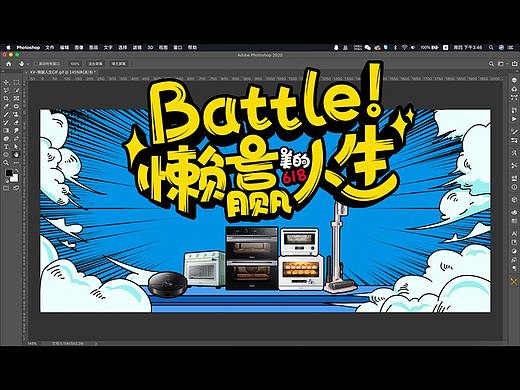Select the KV document tab

tap(61, 72)
